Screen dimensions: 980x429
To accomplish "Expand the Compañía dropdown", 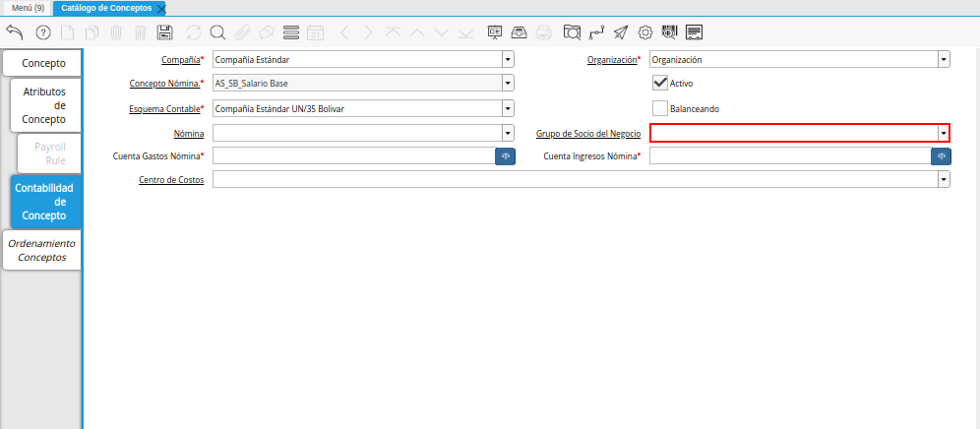I will coord(508,60).
